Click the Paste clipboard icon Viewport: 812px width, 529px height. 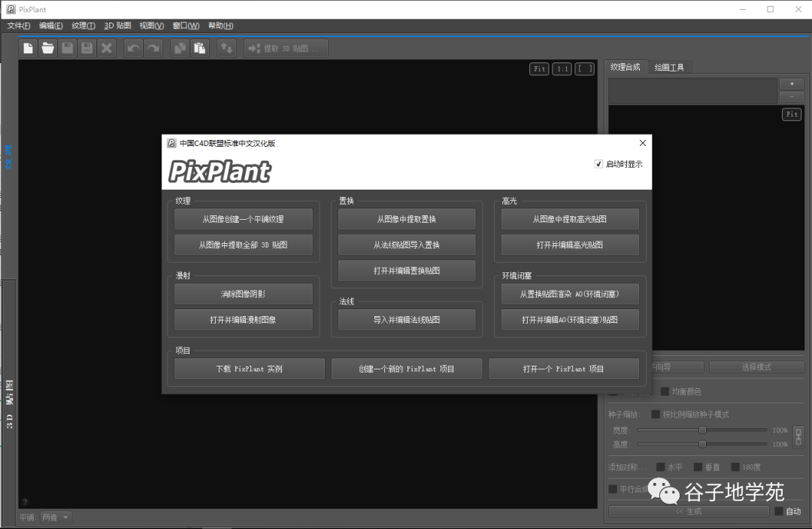[x=199, y=48]
